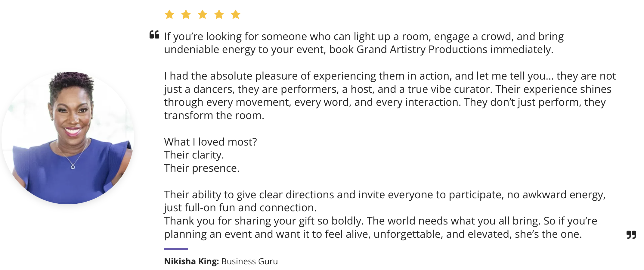Viewport: 644px width, 270px height.
Task: Click the second gold rating star
Action: [186, 14]
